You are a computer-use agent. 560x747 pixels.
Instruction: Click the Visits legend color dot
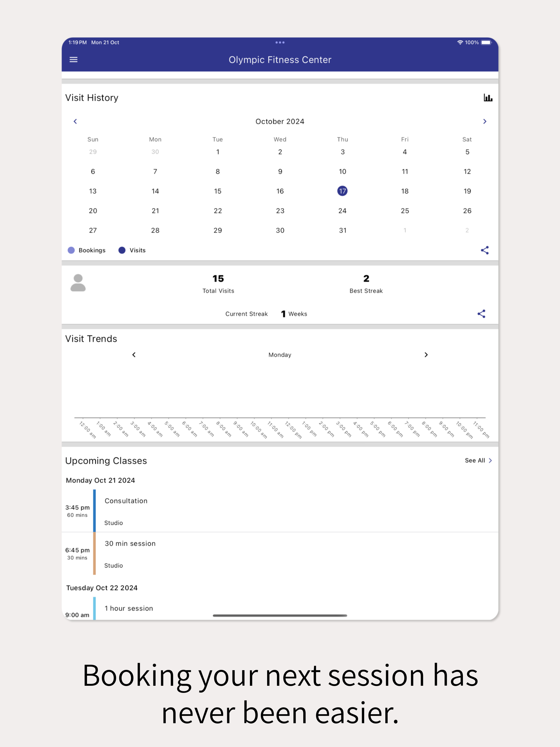[x=122, y=250]
